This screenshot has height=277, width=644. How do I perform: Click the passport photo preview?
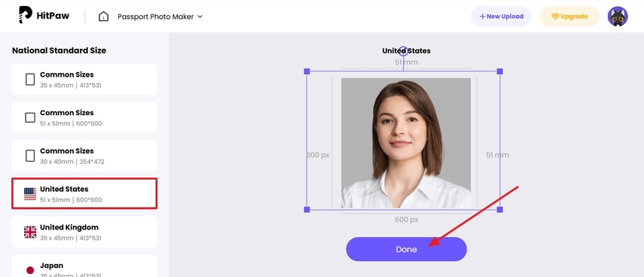[x=406, y=143]
